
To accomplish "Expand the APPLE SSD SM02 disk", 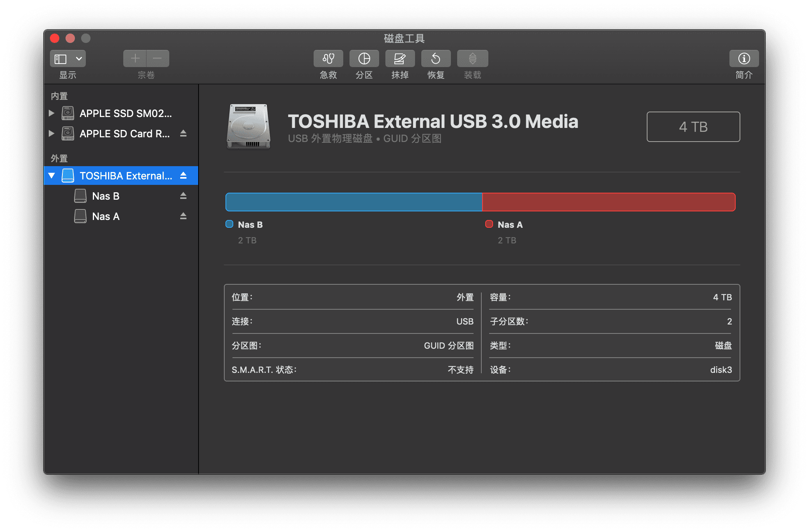I will (51, 113).
